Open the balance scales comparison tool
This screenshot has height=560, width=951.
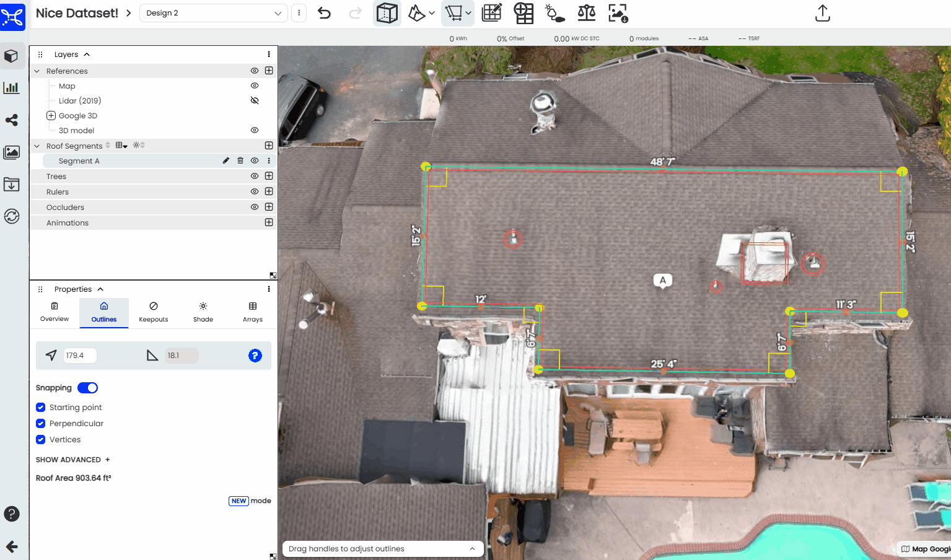pyautogui.click(x=586, y=13)
